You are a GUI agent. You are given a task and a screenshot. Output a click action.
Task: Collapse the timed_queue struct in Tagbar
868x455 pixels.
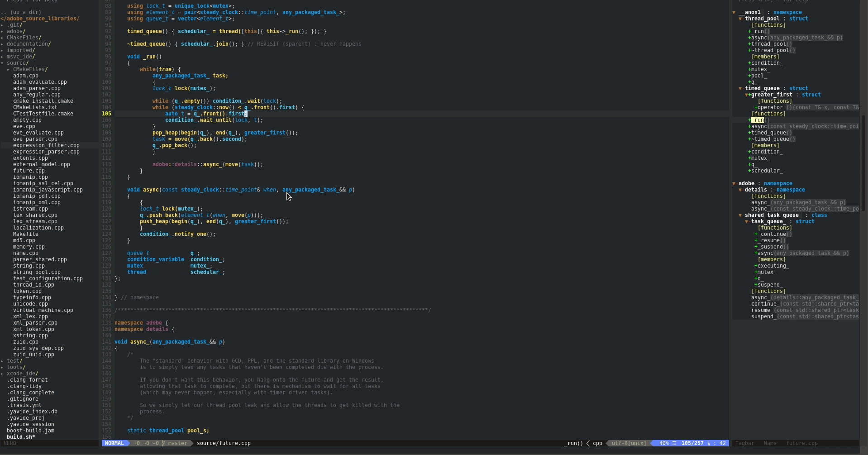(x=740, y=88)
